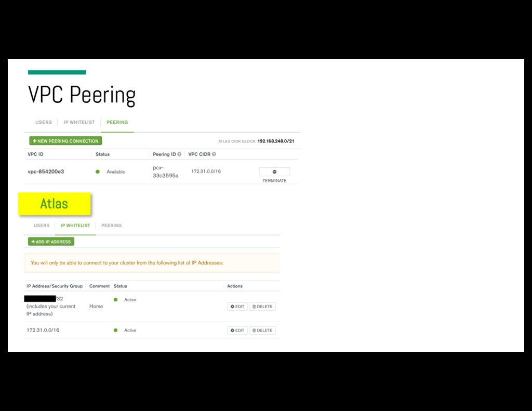Click the TERMINATE label
The height and width of the screenshot is (411, 532).
[x=274, y=180]
